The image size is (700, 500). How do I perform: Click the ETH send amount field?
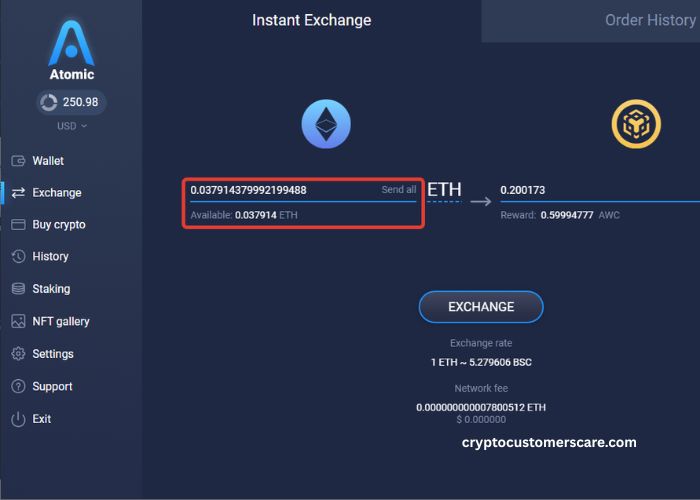(x=280, y=190)
